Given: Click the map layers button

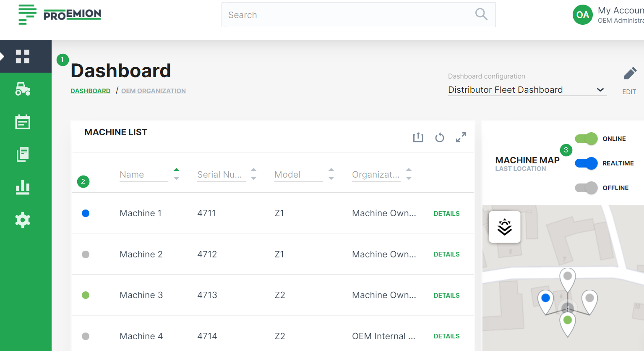Looking at the screenshot, I should click(505, 227).
